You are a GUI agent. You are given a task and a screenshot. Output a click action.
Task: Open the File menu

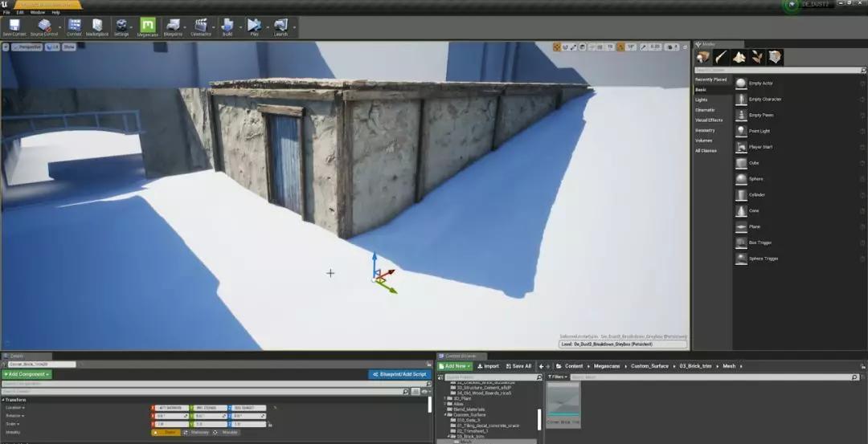(x=6, y=12)
